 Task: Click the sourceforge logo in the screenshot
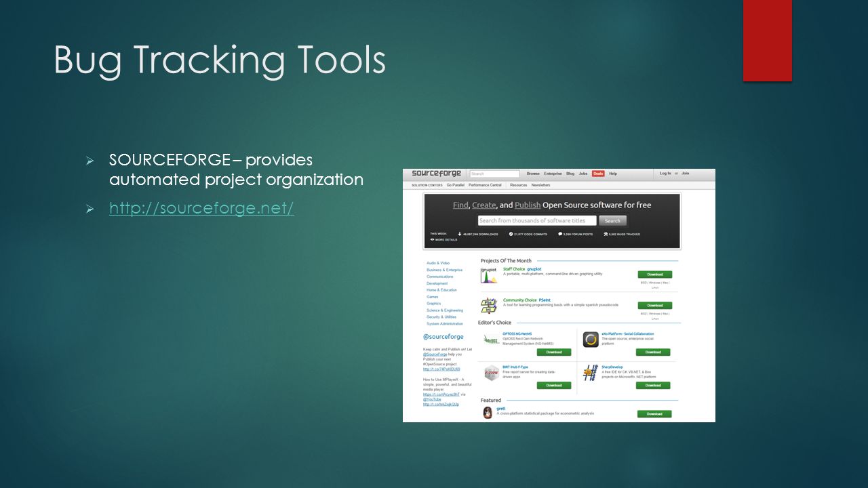click(x=437, y=174)
